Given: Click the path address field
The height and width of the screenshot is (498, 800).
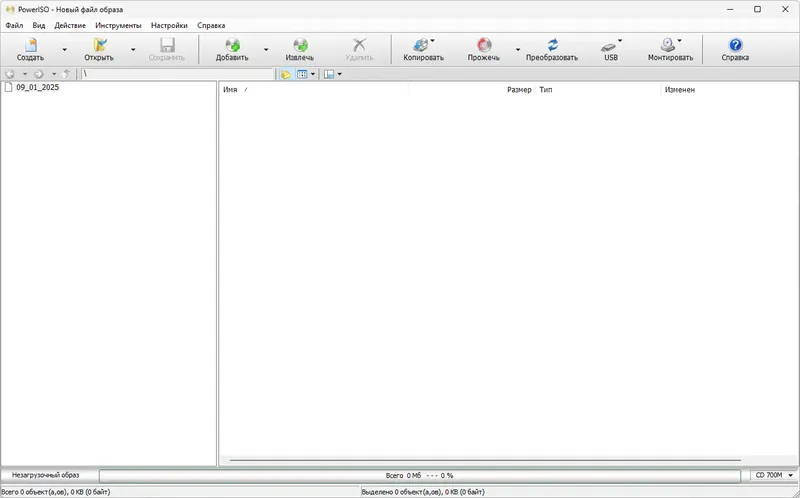Looking at the screenshot, I should [178, 74].
